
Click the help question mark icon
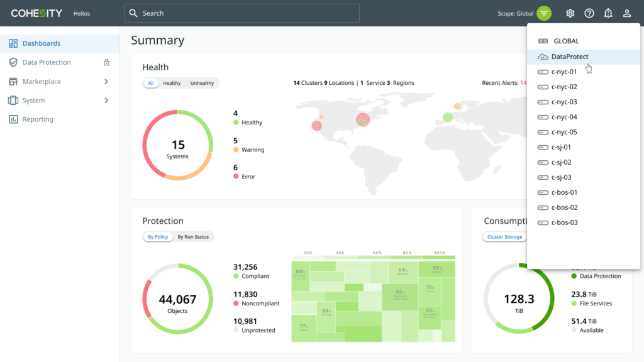[x=589, y=13]
